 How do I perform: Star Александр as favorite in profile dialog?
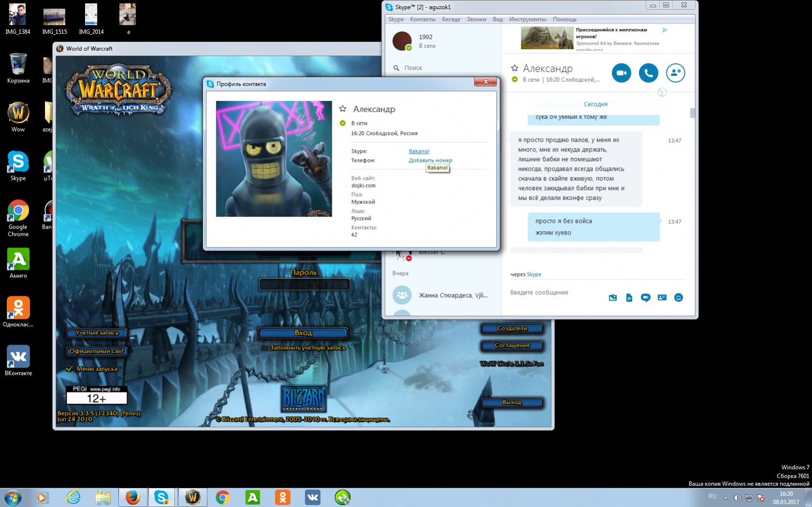[343, 109]
